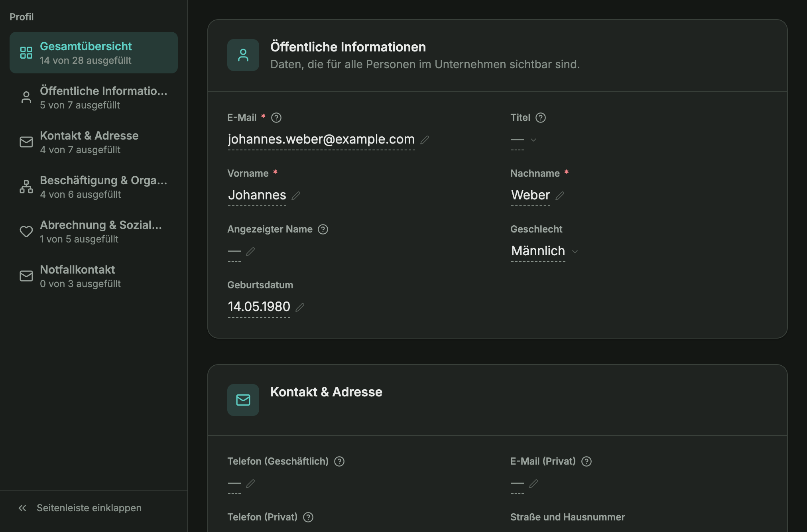The height and width of the screenshot is (532, 807).
Task: Click the Straße und Hausnummer label
Action: tap(568, 517)
